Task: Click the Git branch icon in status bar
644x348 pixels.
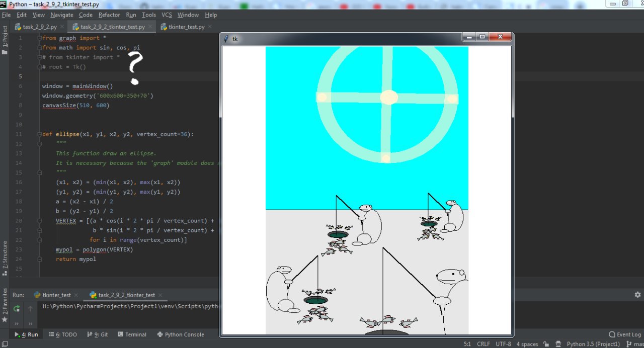Action: click(x=629, y=344)
